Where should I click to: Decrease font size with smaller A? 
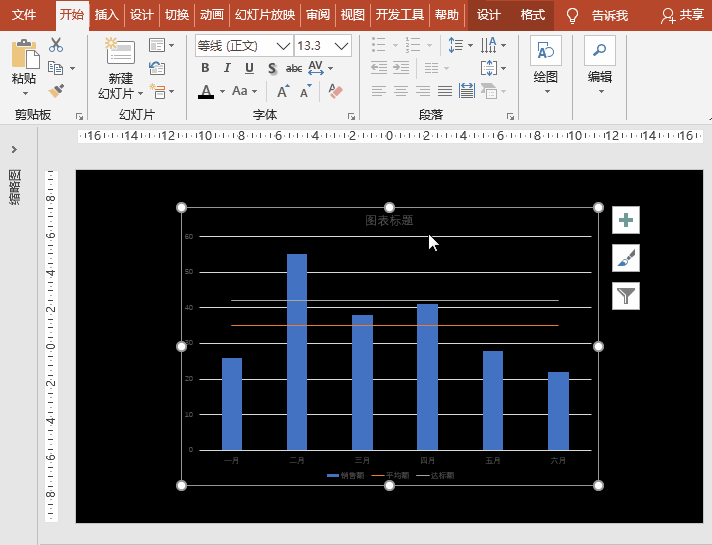tap(306, 91)
